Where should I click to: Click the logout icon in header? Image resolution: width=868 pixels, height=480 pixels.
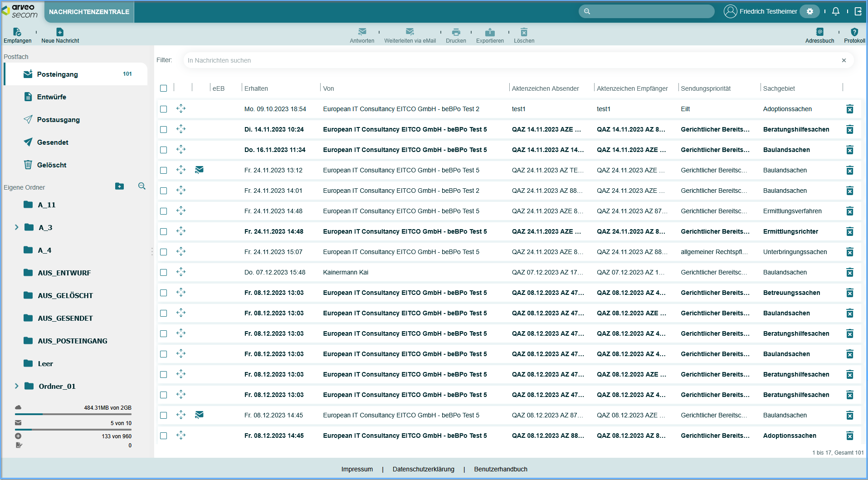[x=858, y=11]
